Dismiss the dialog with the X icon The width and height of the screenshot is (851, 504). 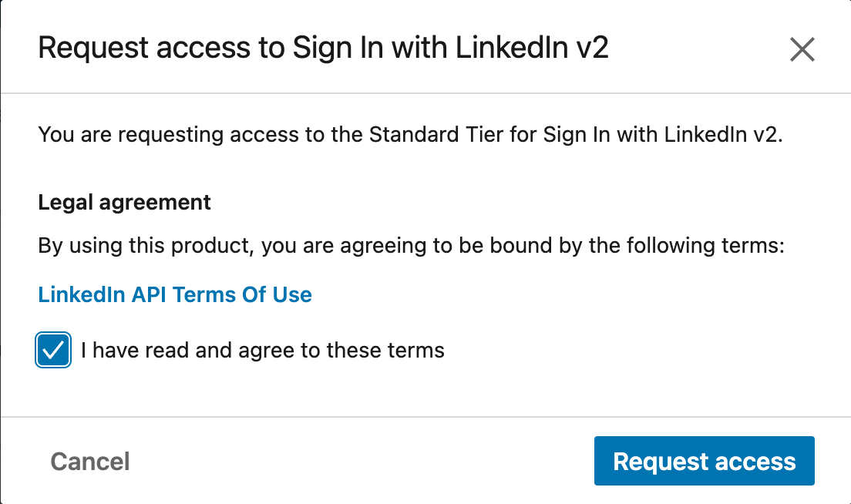802,49
